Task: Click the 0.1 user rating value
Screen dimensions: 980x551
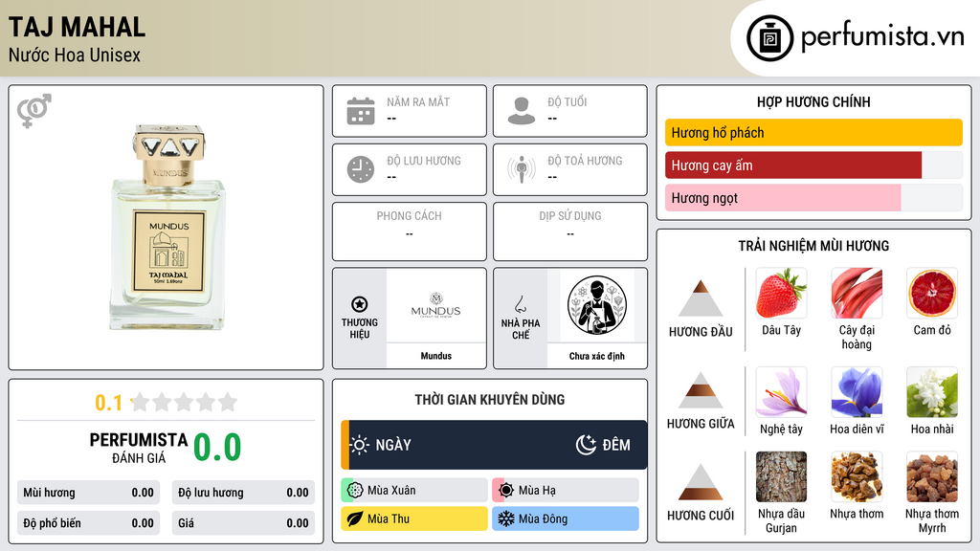Action: [108, 403]
